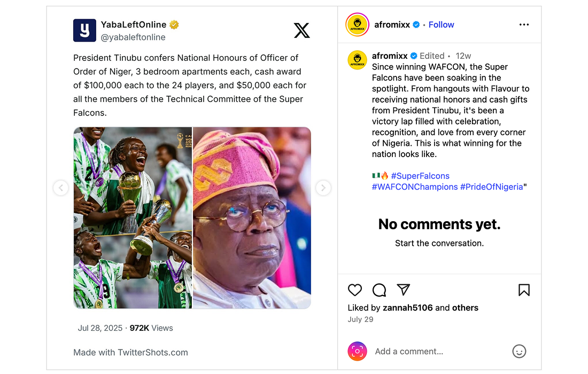View others who liked the post
Screen dimensions: 588x374
(465, 308)
